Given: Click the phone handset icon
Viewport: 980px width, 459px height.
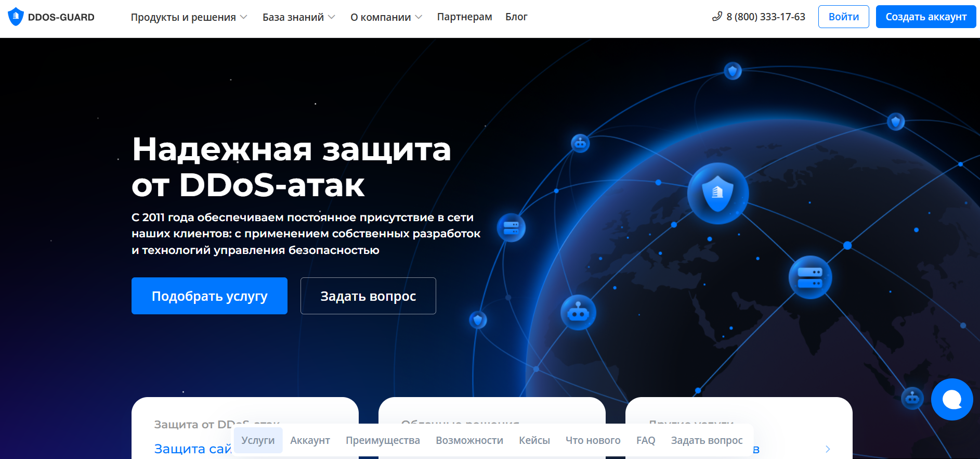Looking at the screenshot, I should (717, 17).
